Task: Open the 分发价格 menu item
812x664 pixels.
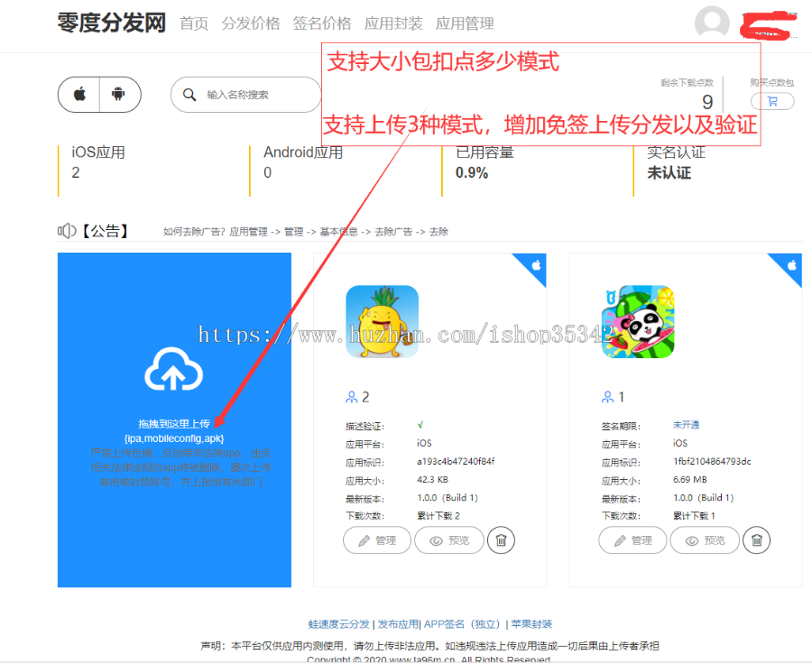Action: pos(251,23)
